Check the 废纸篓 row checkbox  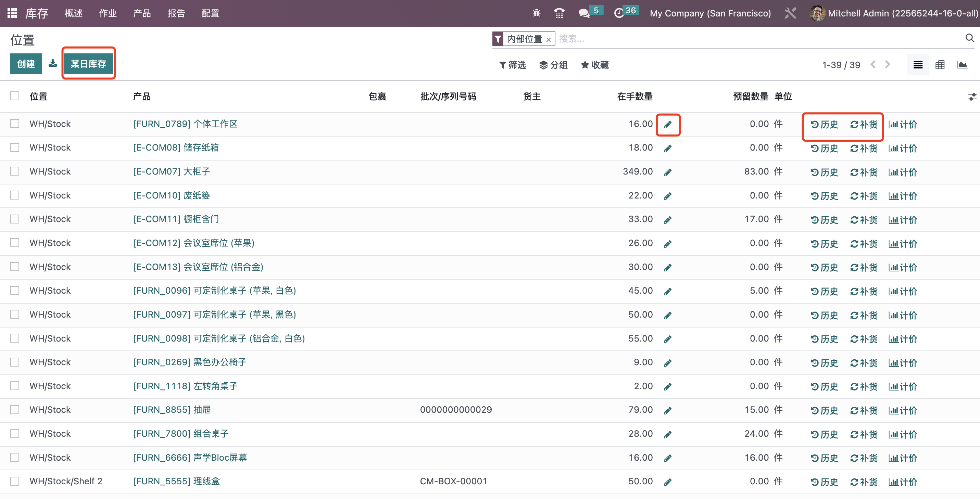coord(15,195)
